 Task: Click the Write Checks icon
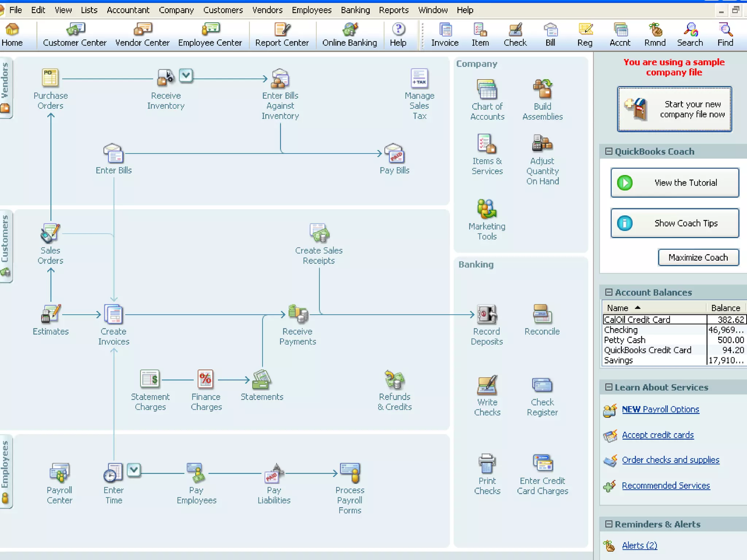point(487,385)
